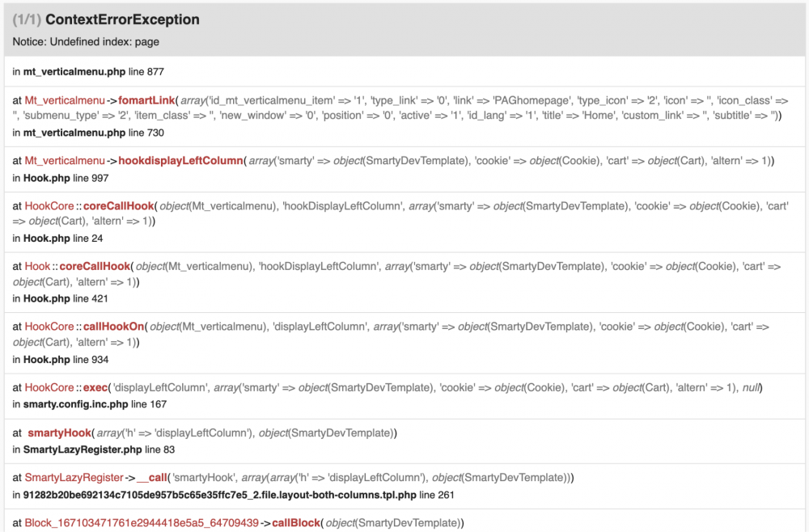This screenshot has width=809, height=532.
Task: Select the HookCore class link
Action: pos(49,206)
